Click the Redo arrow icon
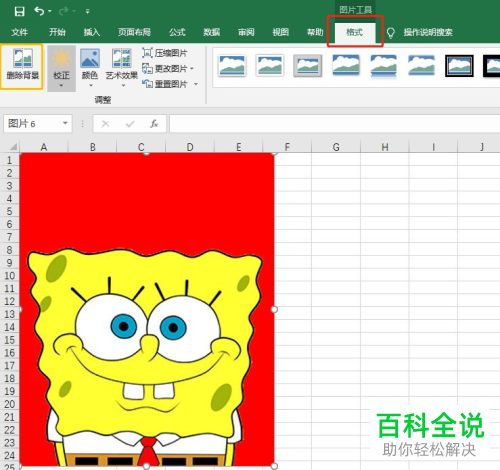This screenshot has height=470, width=500. [x=64, y=11]
